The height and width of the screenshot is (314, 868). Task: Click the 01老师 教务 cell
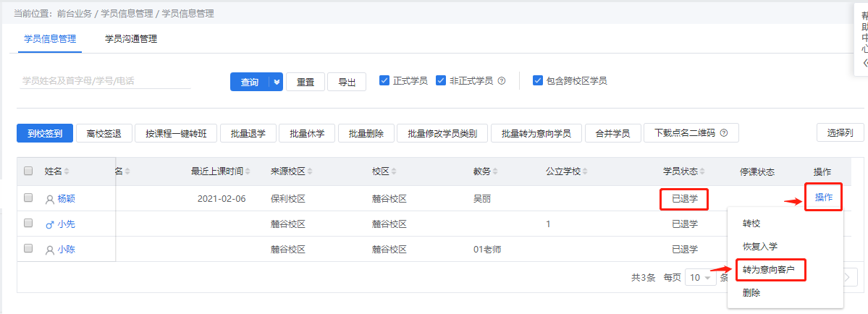(x=487, y=250)
